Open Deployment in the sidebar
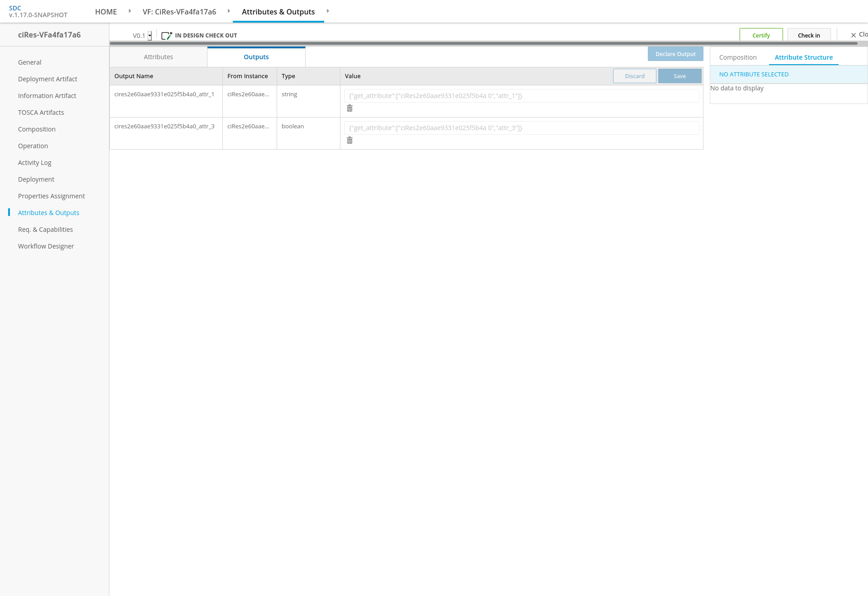This screenshot has height=596, width=868. click(x=36, y=179)
